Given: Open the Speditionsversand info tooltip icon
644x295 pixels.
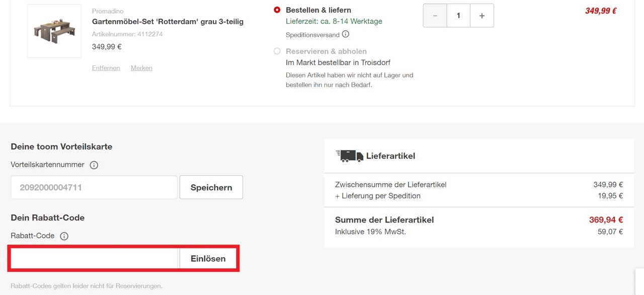Looking at the screenshot, I should pyautogui.click(x=346, y=34).
